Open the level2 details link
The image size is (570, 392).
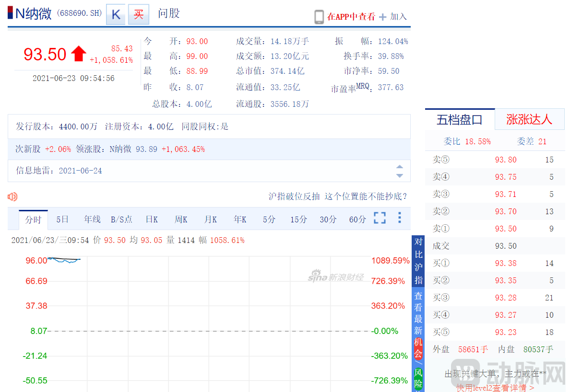495,387
